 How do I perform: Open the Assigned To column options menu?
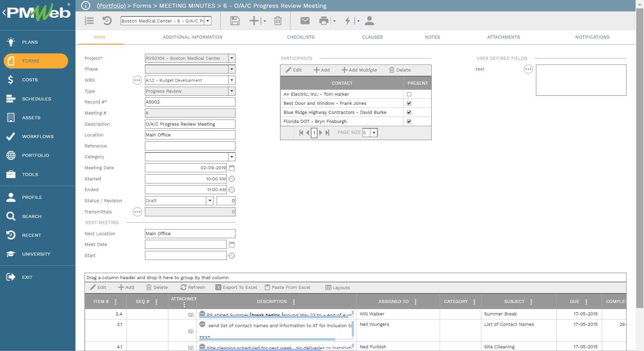point(416,302)
